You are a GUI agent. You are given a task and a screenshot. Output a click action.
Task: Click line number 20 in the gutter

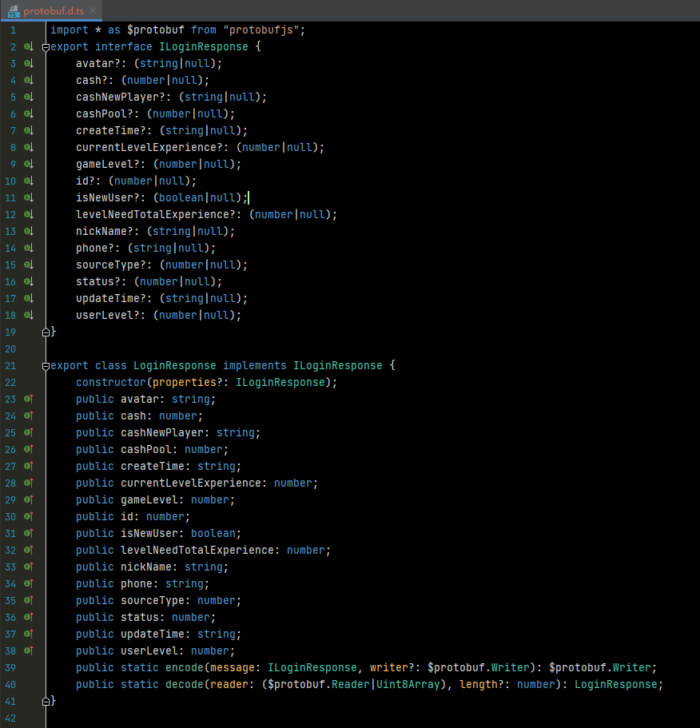click(10, 348)
